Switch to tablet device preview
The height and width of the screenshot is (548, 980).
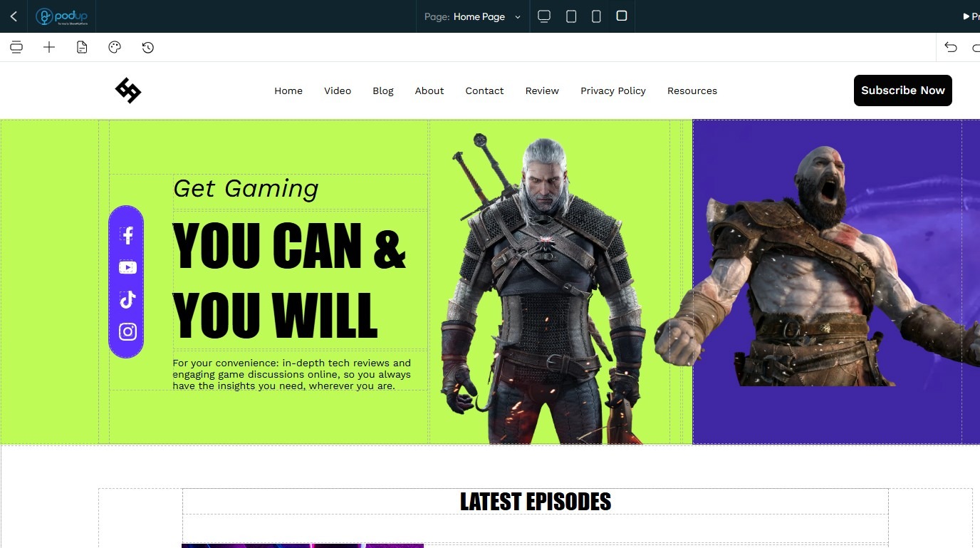[571, 16]
